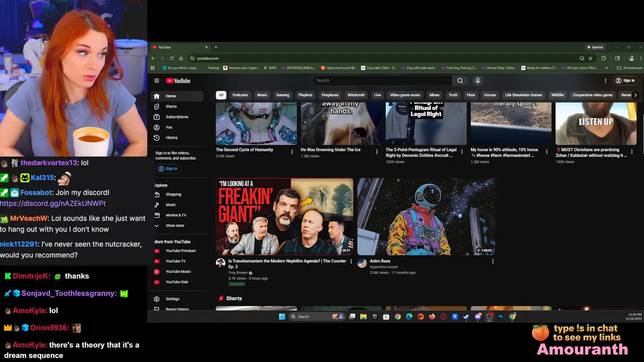Screen dimensions: 644x362
Task: Select the Podcasts filter chip
Action: coord(240,95)
